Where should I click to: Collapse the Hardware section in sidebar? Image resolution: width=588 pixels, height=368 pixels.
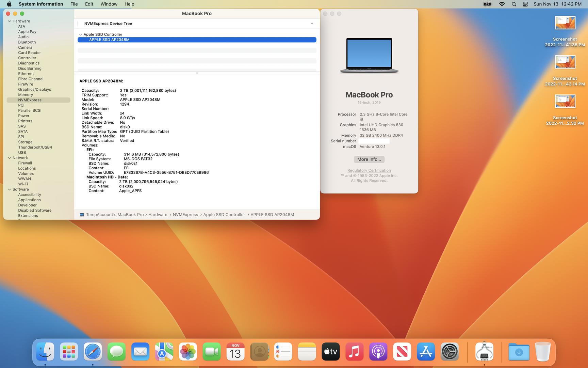click(10, 21)
